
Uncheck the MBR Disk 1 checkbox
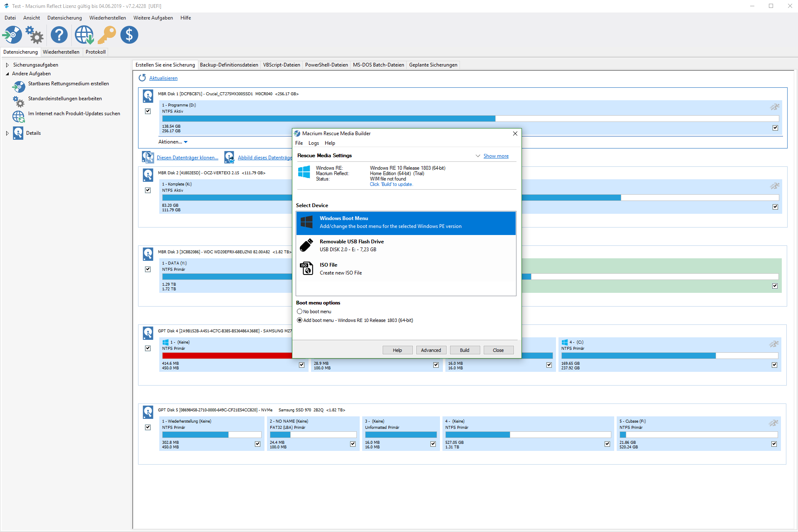148,111
